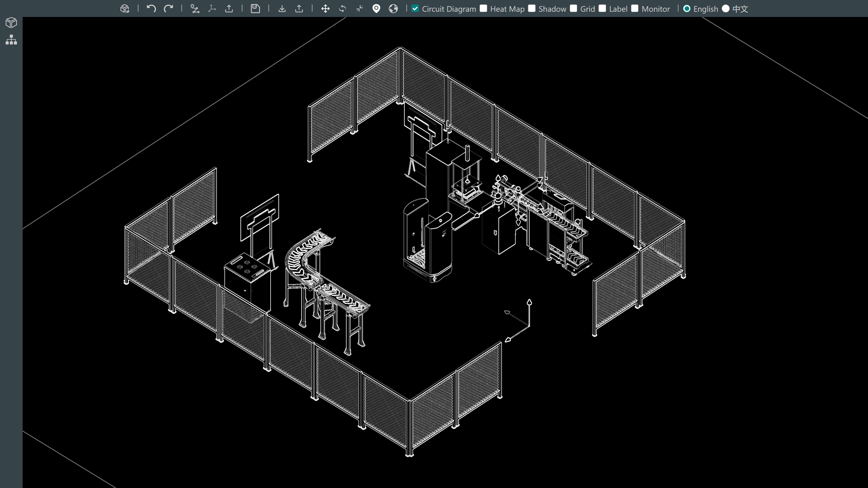Click the download import icon
This screenshot has height=488, width=868.
(282, 9)
